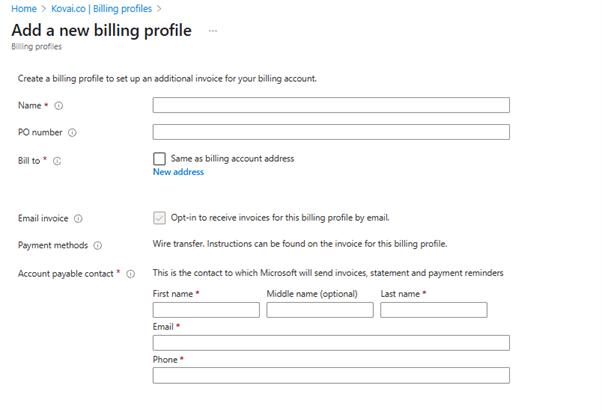Select the Last name field

pos(434,310)
